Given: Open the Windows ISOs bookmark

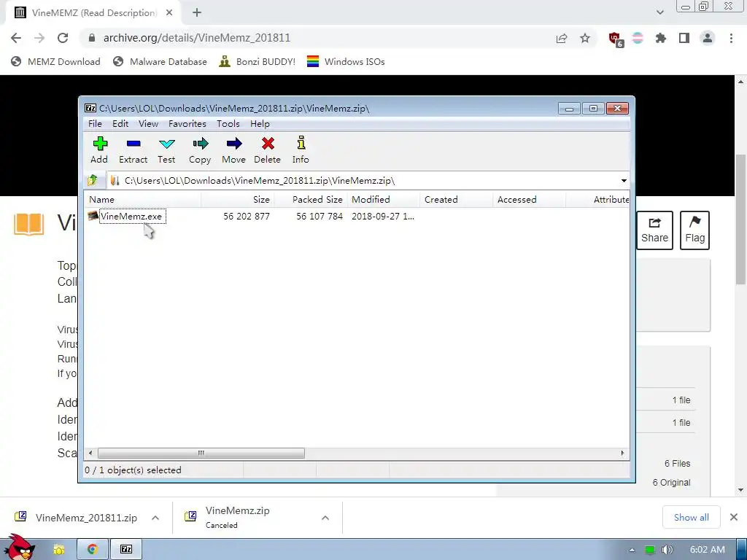Looking at the screenshot, I should 346,61.
